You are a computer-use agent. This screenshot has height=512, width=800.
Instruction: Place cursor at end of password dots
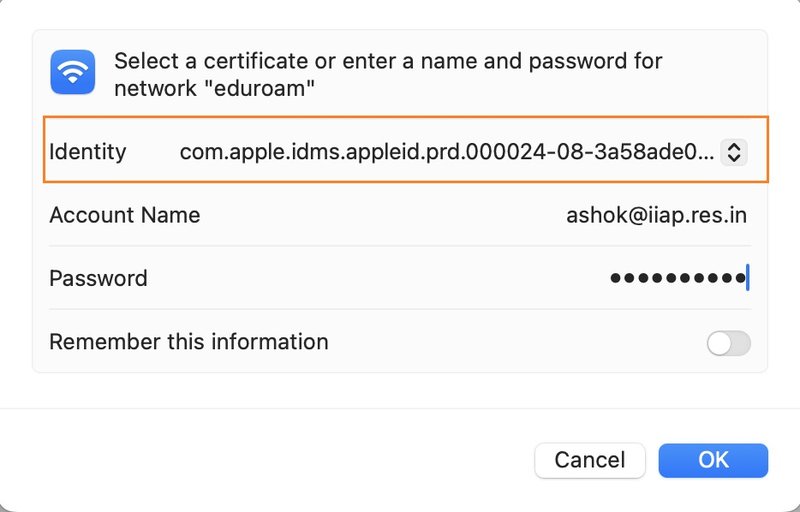coord(747,278)
